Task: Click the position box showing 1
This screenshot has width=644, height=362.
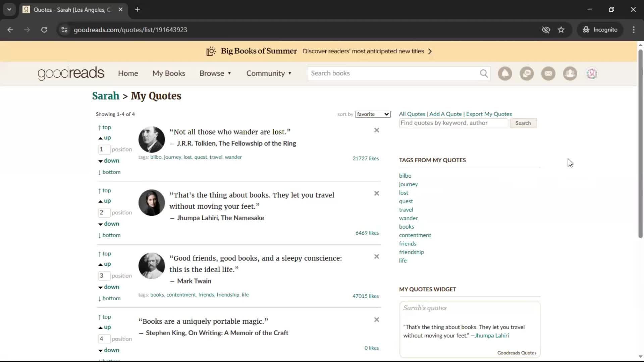Action: [104, 149]
